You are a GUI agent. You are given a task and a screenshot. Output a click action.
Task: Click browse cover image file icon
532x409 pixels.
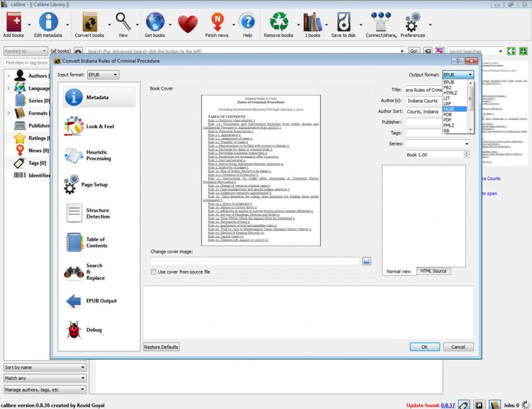point(366,261)
